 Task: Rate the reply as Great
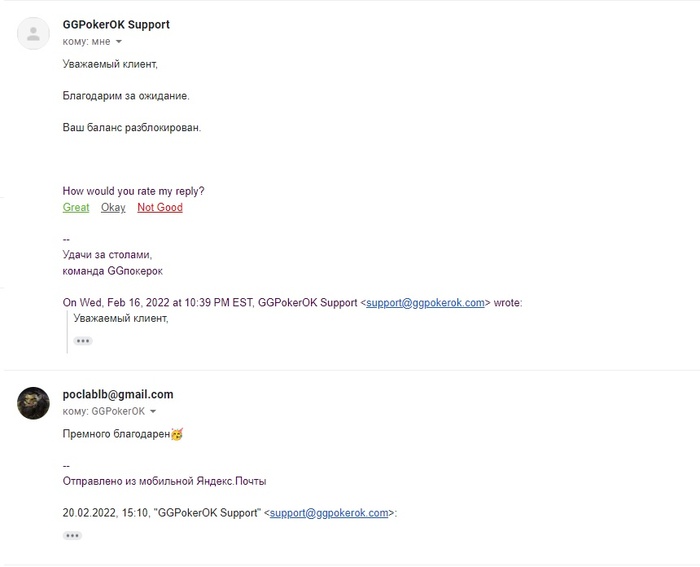pyautogui.click(x=76, y=208)
